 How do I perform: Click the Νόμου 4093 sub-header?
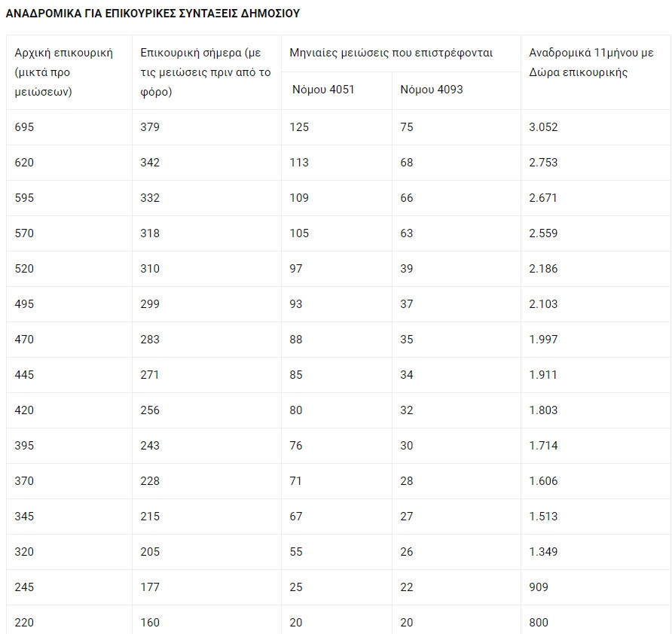(432, 90)
